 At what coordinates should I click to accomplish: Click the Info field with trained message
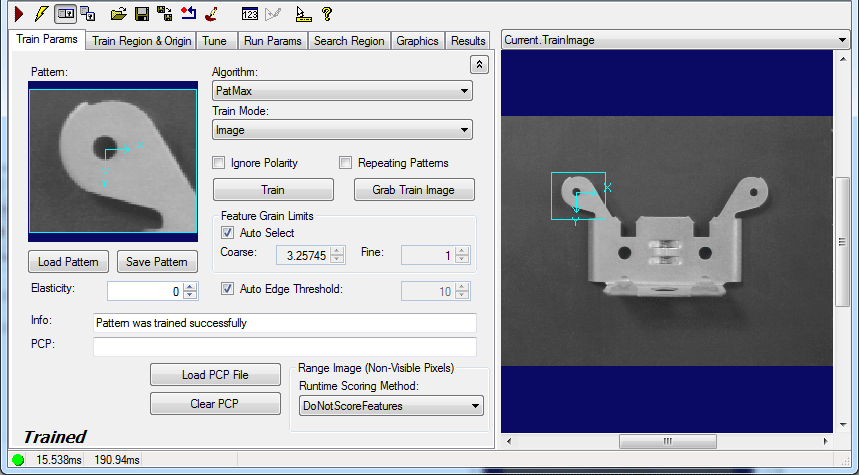pos(285,323)
